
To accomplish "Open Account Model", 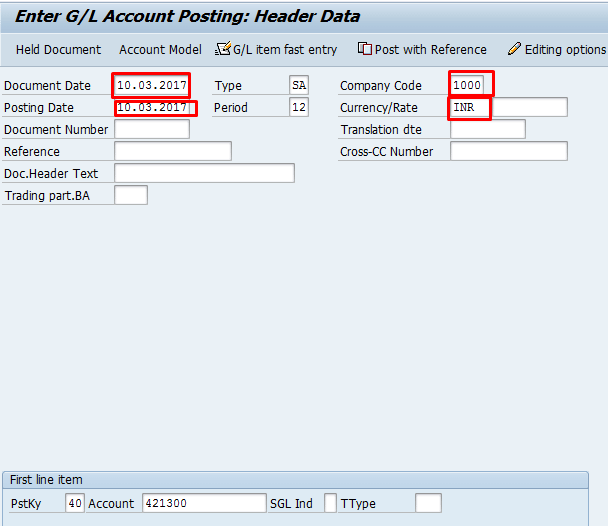I will 160,49.
